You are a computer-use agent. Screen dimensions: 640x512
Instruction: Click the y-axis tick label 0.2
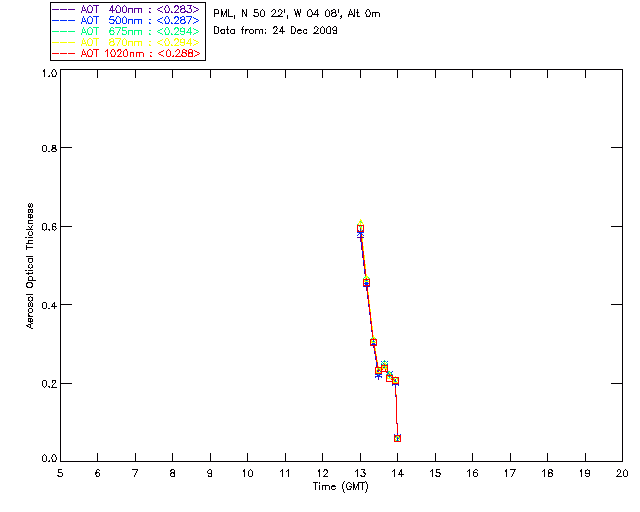pos(49,384)
